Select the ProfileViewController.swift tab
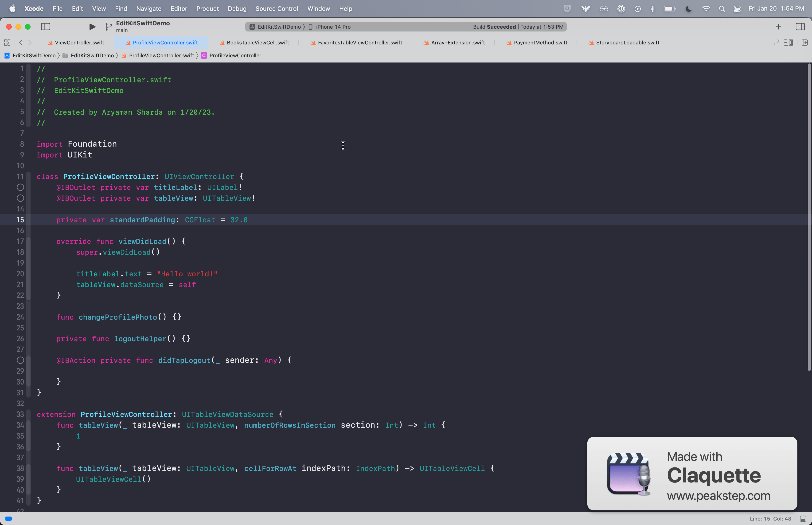 pos(161,43)
